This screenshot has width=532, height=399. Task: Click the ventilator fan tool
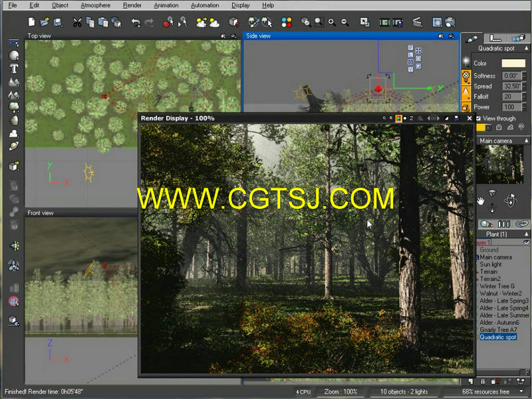click(x=14, y=265)
